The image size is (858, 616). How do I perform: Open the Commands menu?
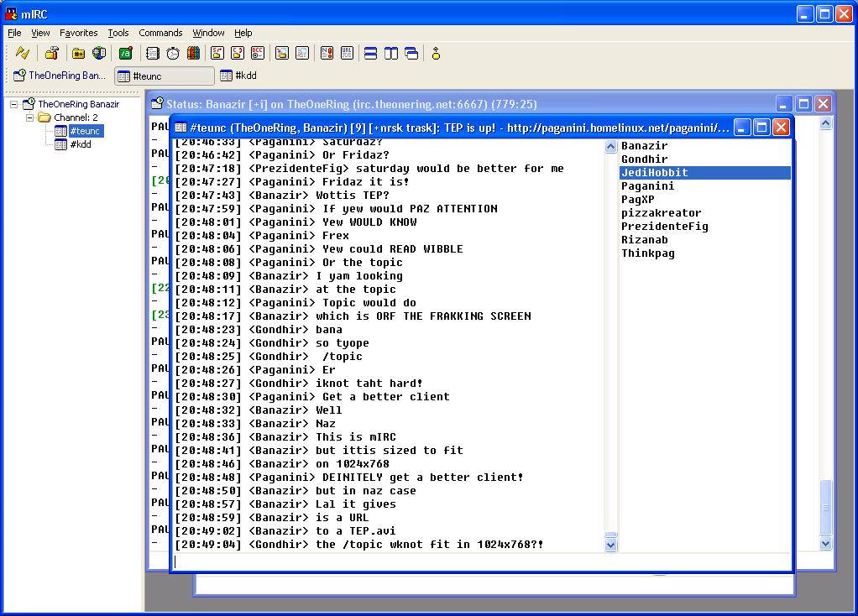(160, 33)
